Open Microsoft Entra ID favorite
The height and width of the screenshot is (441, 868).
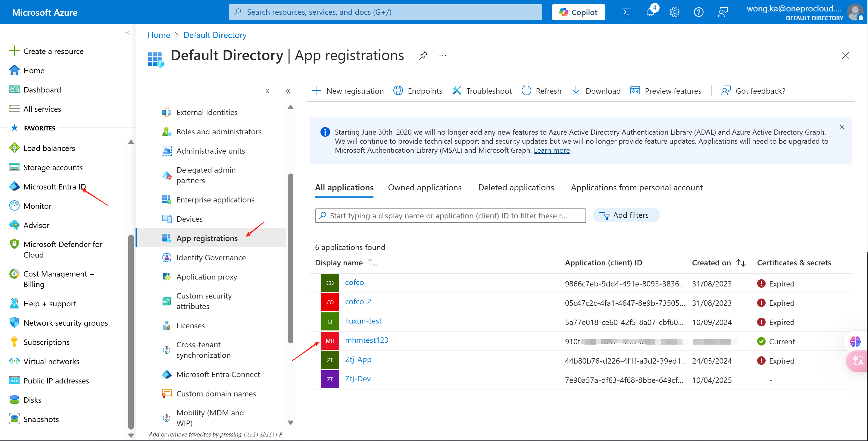[55, 186]
